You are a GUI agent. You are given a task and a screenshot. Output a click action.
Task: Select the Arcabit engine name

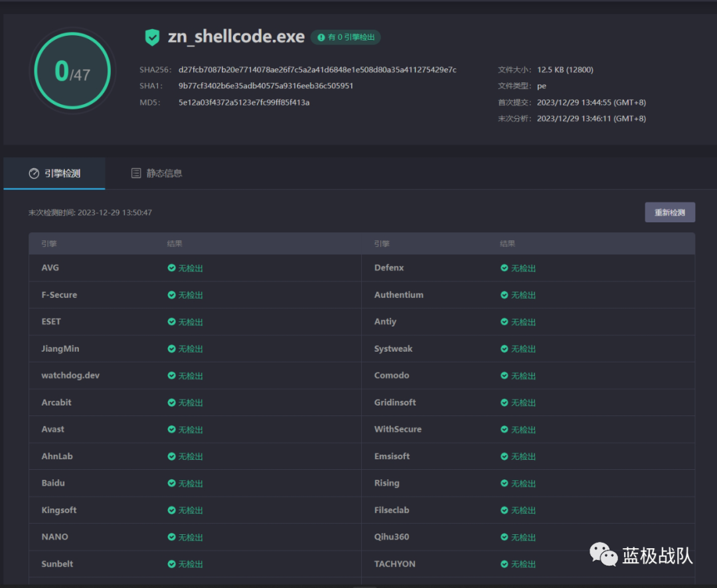(56, 402)
